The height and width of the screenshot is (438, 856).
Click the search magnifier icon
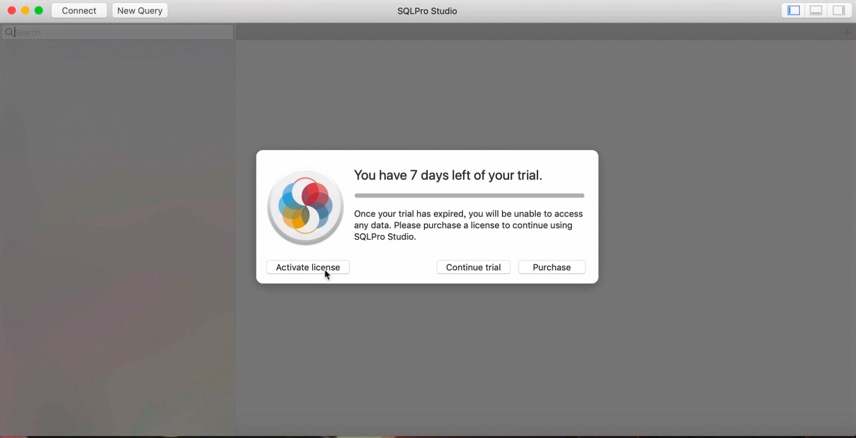click(9, 32)
